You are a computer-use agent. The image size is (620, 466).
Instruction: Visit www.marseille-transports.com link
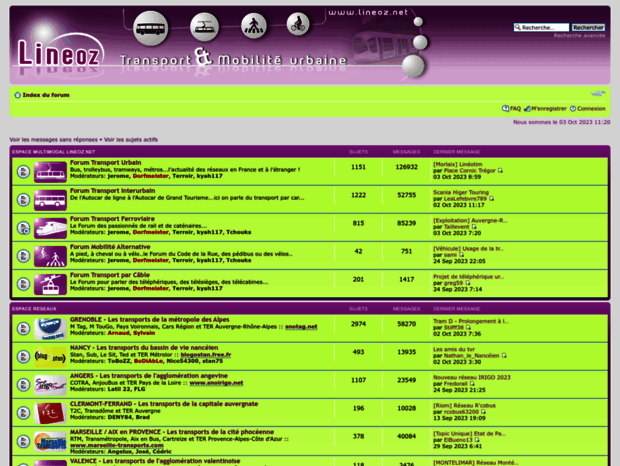pyautogui.click(x=117, y=445)
